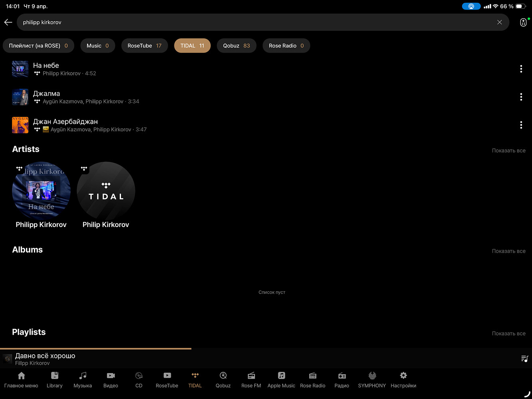Open Apple Music in bottom navigation
This screenshot has width=532, height=399.
281,379
